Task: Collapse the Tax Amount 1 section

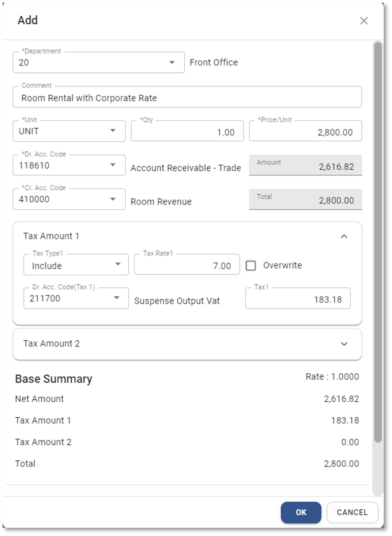Action: pyautogui.click(x=344, y=237)
